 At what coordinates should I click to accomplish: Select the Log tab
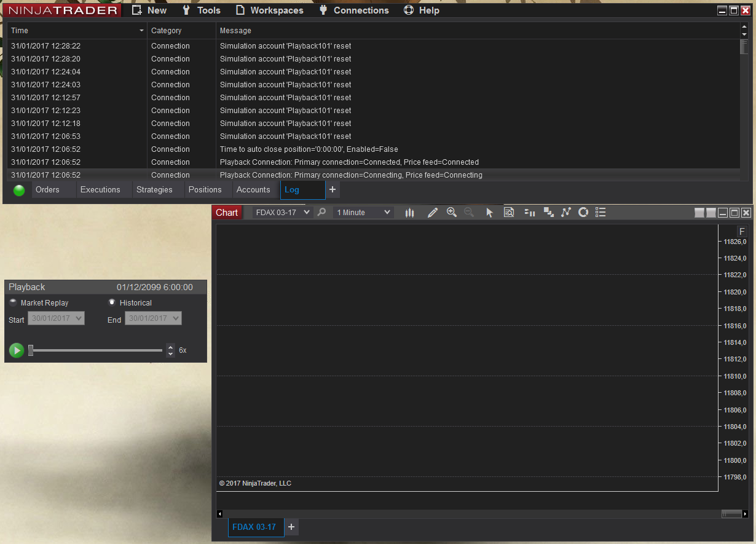(302, 190)
